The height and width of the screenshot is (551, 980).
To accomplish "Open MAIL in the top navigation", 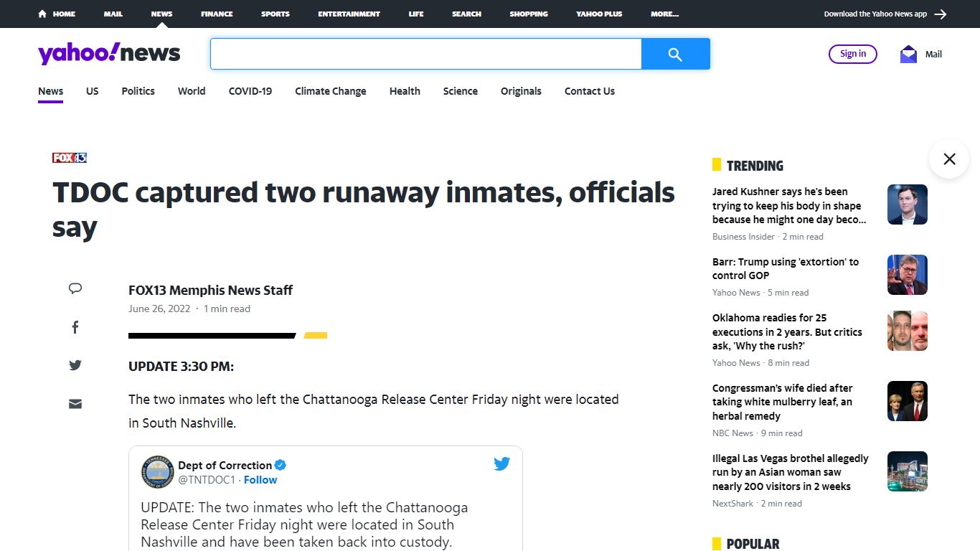I will pyautogui.click(x=113, y=14).
